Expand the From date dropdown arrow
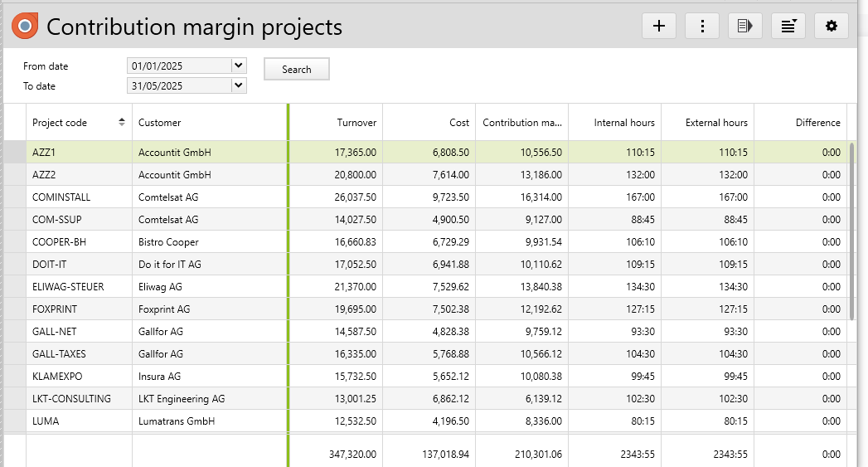This screenshot has height=467, width=868. 239,66
